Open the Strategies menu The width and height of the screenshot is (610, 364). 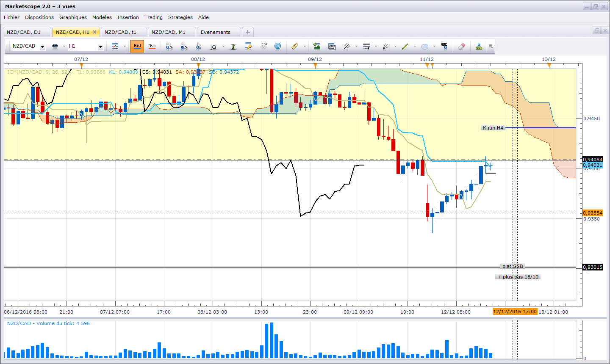(x=180, y=17)
